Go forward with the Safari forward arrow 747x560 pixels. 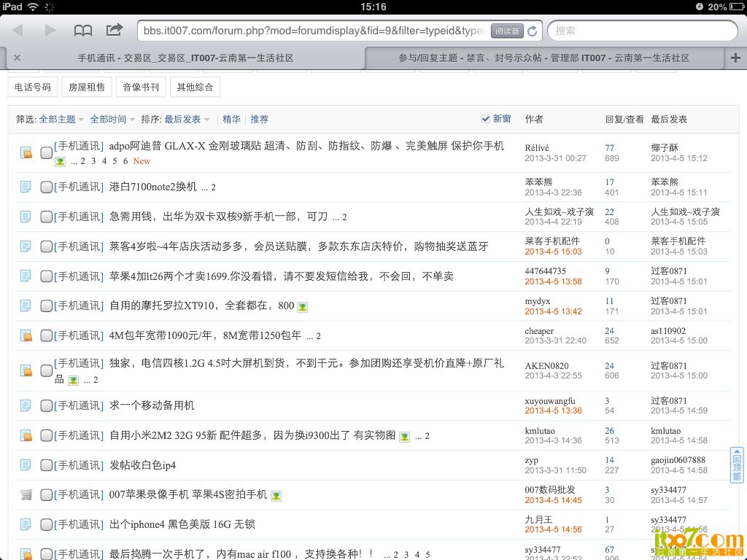coord(50,31)
